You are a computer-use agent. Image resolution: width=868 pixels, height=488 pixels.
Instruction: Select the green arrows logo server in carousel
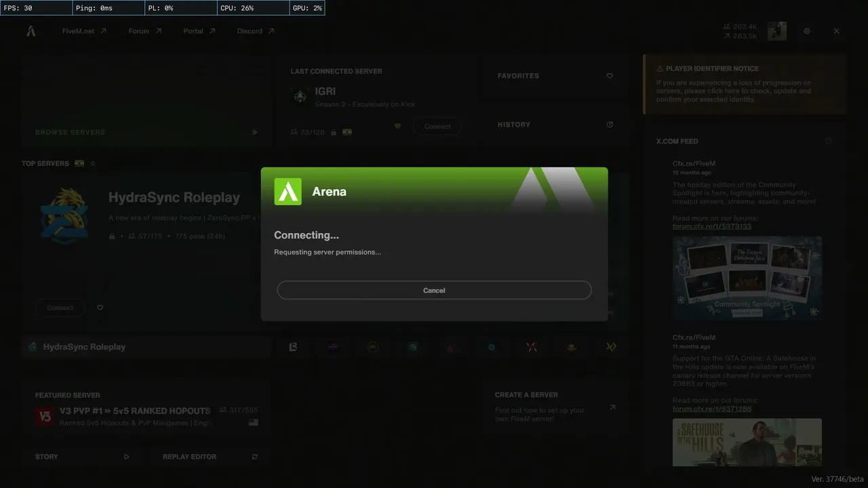pos(611,347)
